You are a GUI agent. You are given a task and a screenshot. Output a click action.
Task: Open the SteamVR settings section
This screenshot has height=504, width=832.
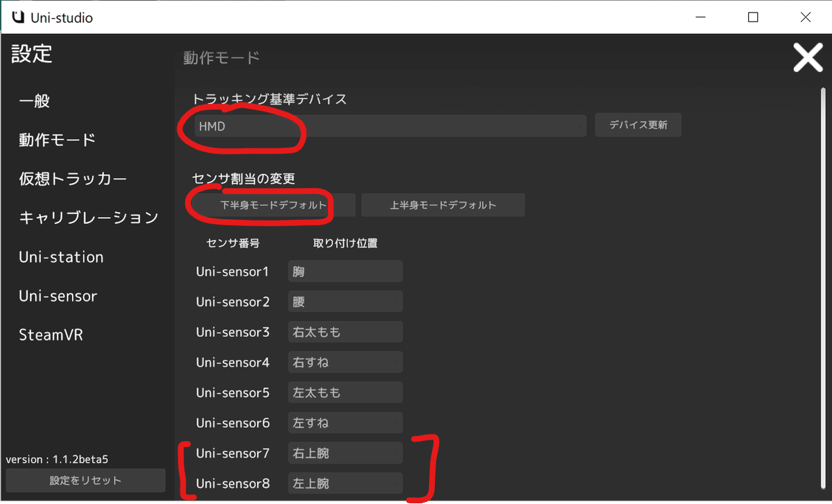pyautogui.click(x=51, y=334)
